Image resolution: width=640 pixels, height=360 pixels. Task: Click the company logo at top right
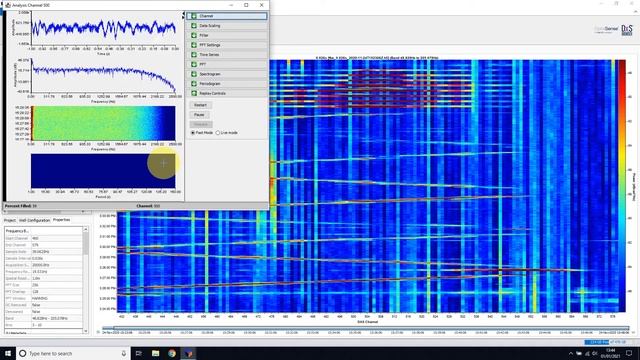[x=627, y=30]
